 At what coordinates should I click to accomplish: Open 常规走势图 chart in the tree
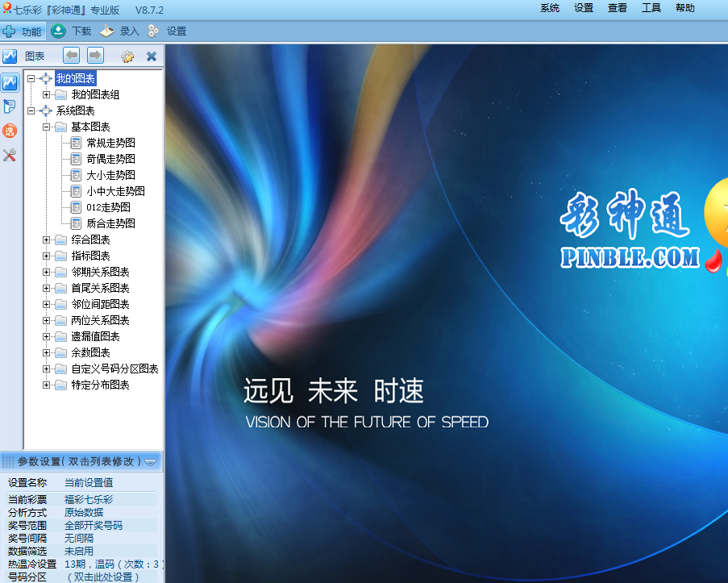pos(110,143)
